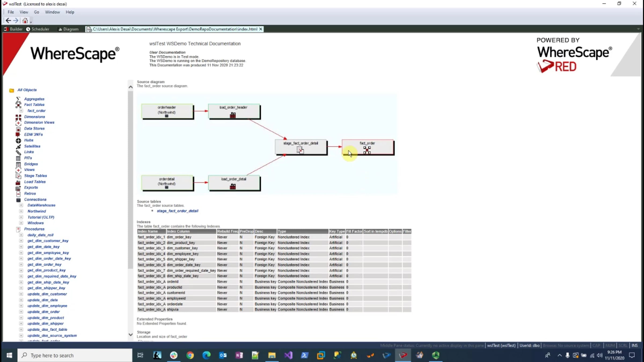Screen dimensions: 644x362
Task: Click the Hubs globe icon
Action: (18, 141)
